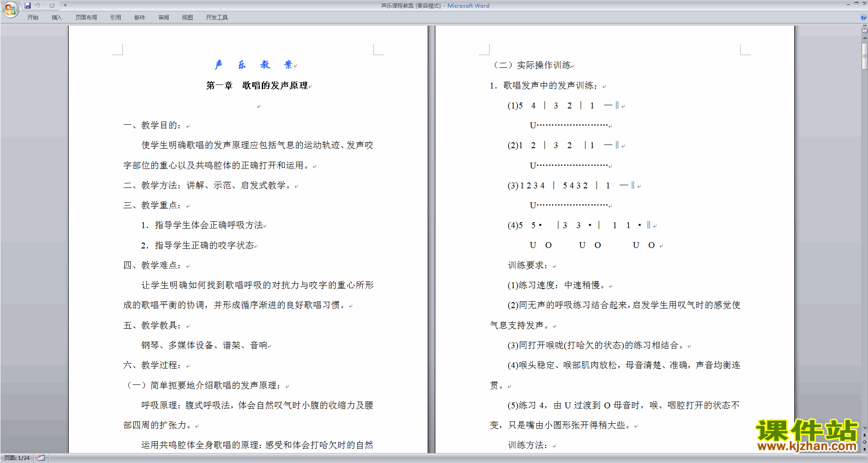Click the heading （二）实际操作训练
This screenshot has width=868, height=463.
[532, 65]
